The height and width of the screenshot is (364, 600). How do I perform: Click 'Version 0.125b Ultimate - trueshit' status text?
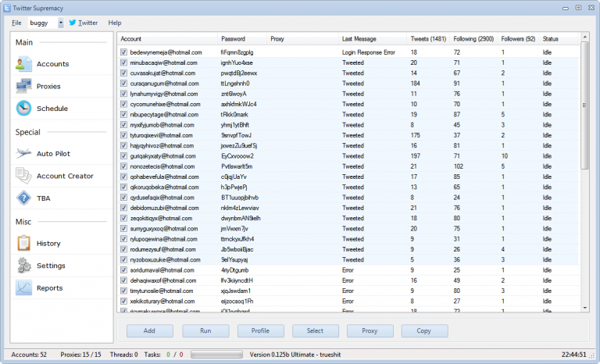click(295, 355)
